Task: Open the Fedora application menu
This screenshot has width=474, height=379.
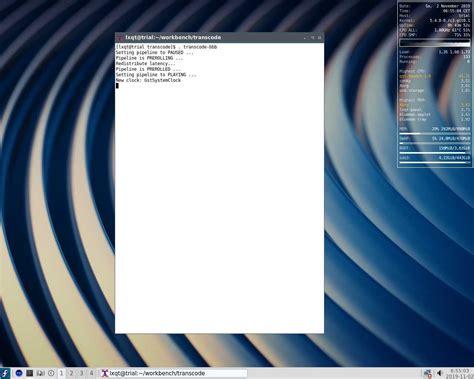Action: pos(5,373)
